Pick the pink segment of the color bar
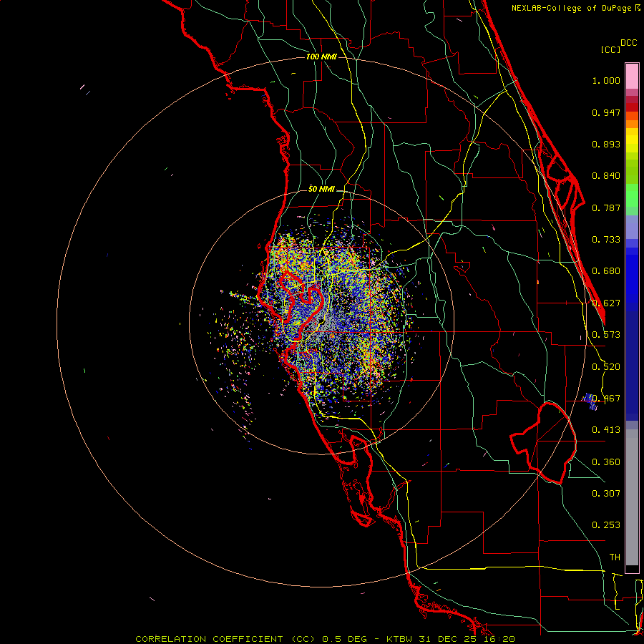Image resolution: width=644 pixels, height=644 pixels. pyautogui.click(x=632, y=77)
